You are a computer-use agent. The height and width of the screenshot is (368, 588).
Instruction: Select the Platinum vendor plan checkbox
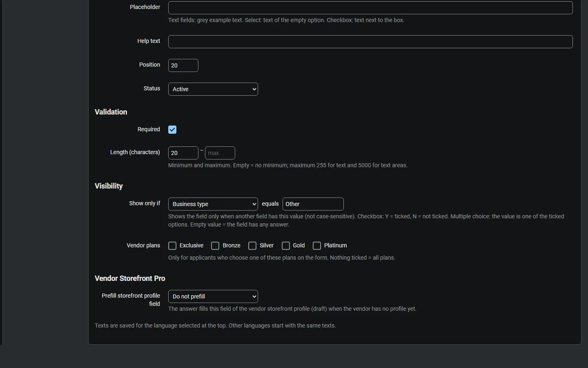317,246
